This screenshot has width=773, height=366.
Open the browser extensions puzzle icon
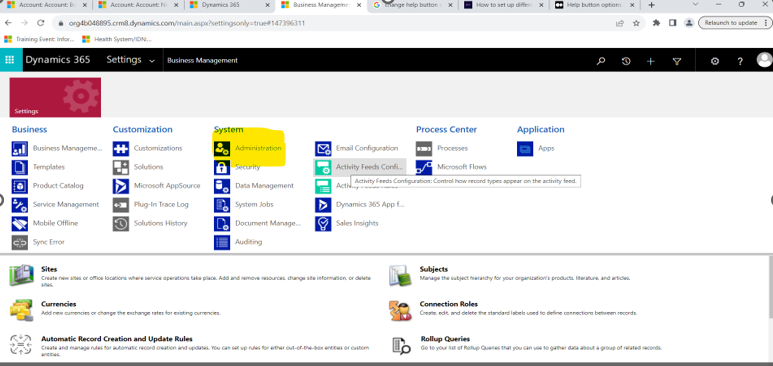(656, 23)
